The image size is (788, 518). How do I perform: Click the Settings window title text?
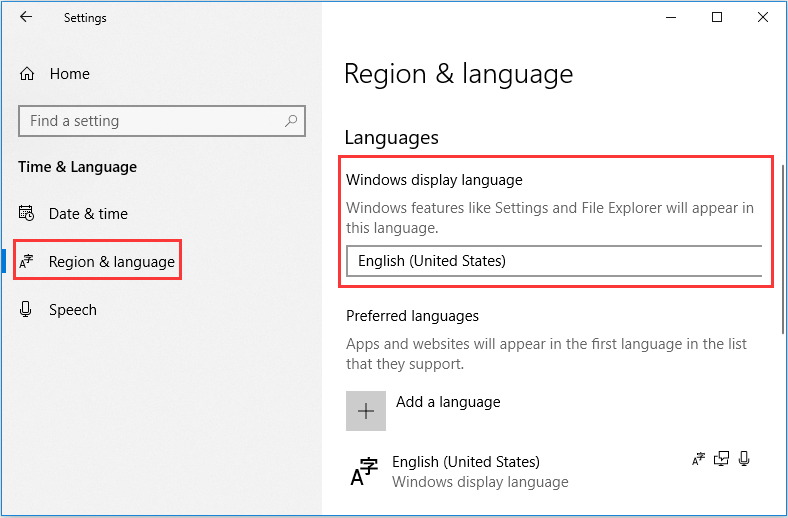click(85, 18)
